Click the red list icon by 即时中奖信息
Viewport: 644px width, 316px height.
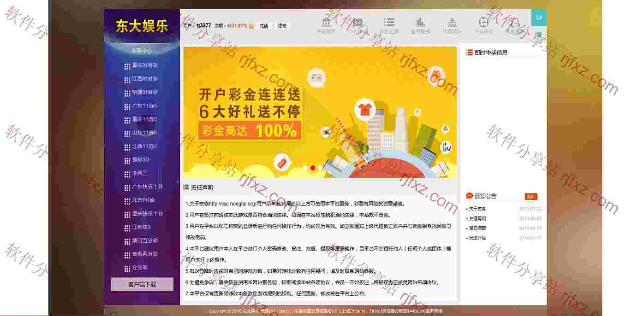coord(469,53)
